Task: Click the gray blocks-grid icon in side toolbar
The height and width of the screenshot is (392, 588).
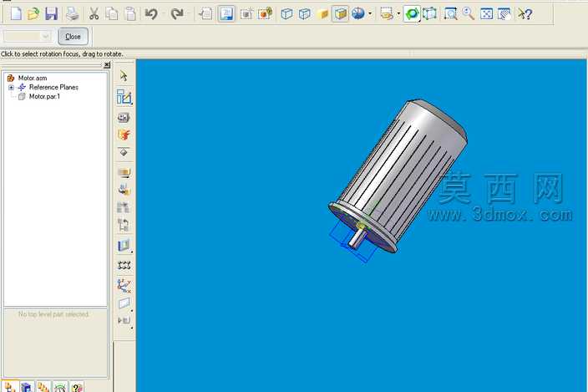Action: (124, 207)
